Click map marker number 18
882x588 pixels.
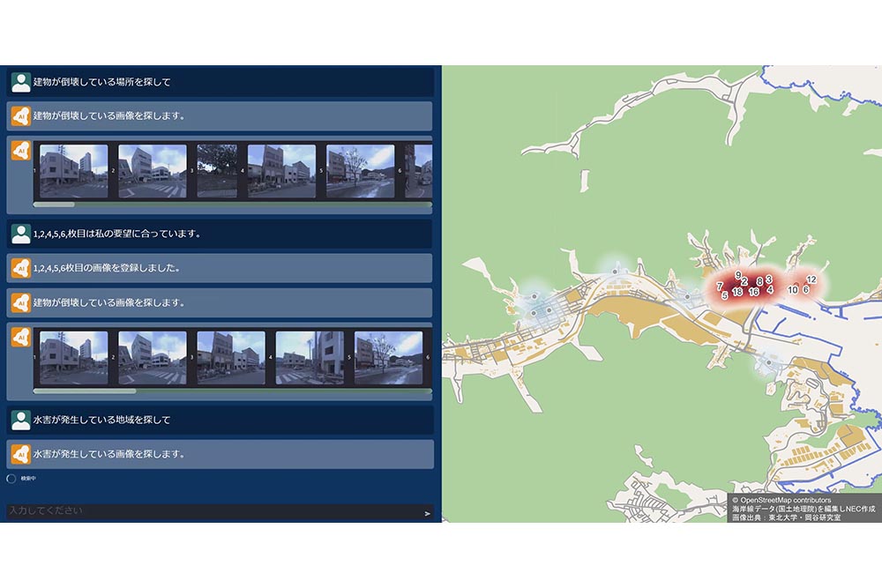point(736,292)
